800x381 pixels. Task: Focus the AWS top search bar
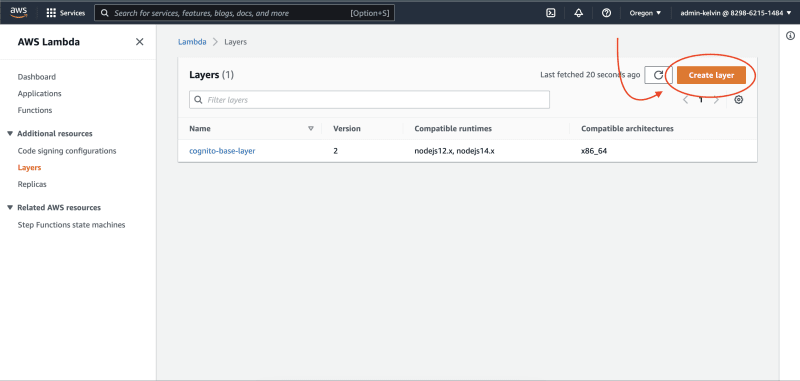[245, 13]
